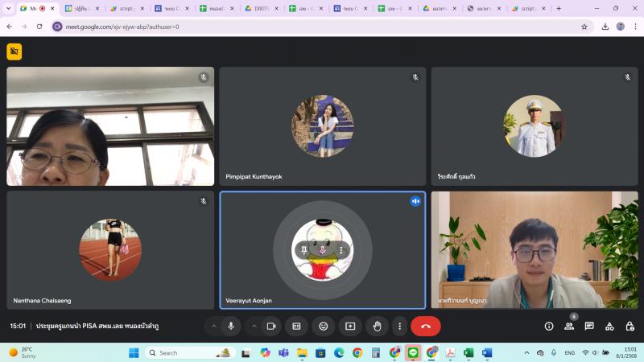Open Chrome tab search dropdown

[8, 8]
